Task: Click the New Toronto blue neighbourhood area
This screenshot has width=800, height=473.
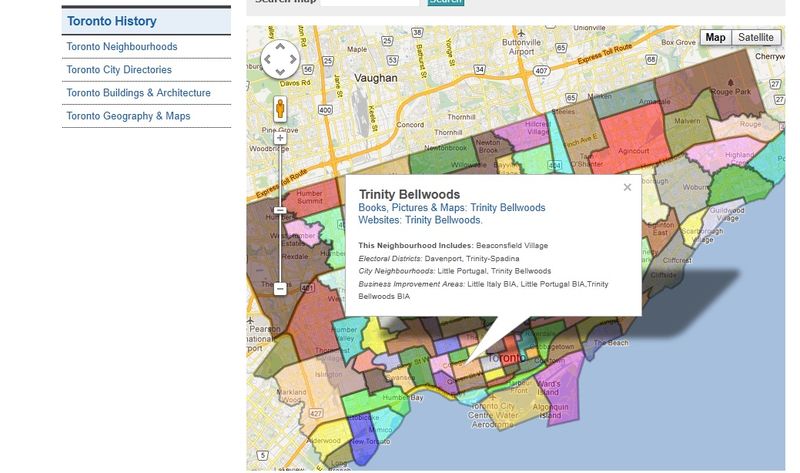Action: coord(363,440)
